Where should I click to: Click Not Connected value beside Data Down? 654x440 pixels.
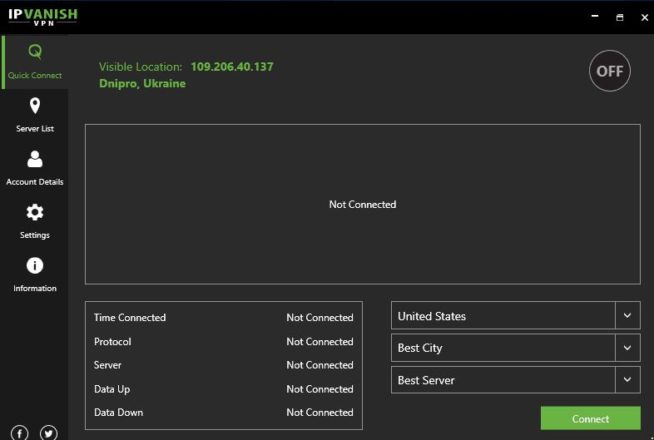tap(320, 412)
